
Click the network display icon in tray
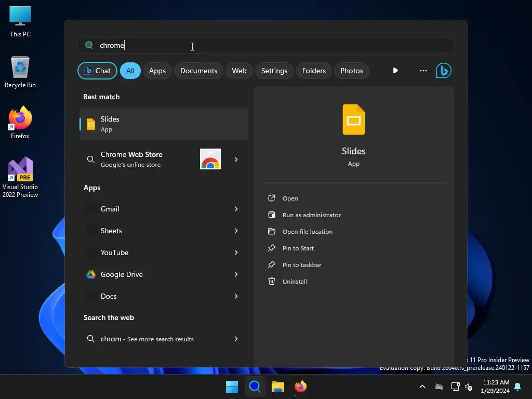[x=455, y=387]
